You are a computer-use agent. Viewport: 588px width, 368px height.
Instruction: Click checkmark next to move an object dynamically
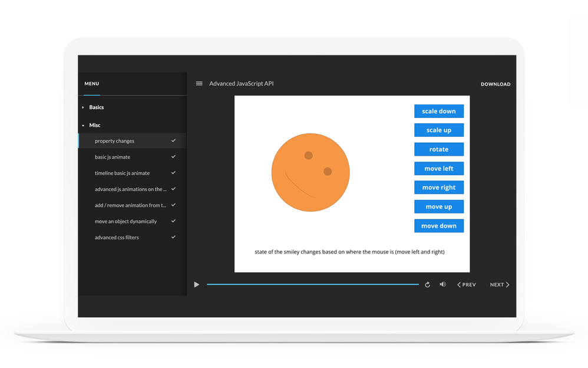(x=173, y=221)
